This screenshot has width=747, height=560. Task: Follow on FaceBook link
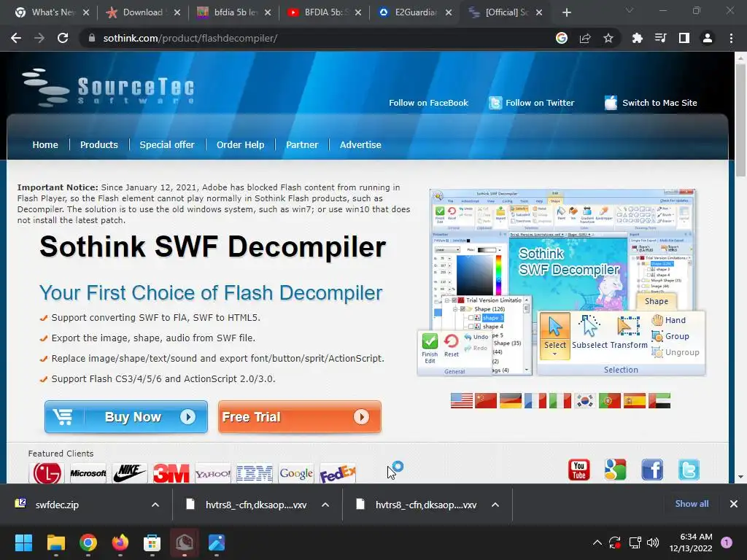click(429, 103)
